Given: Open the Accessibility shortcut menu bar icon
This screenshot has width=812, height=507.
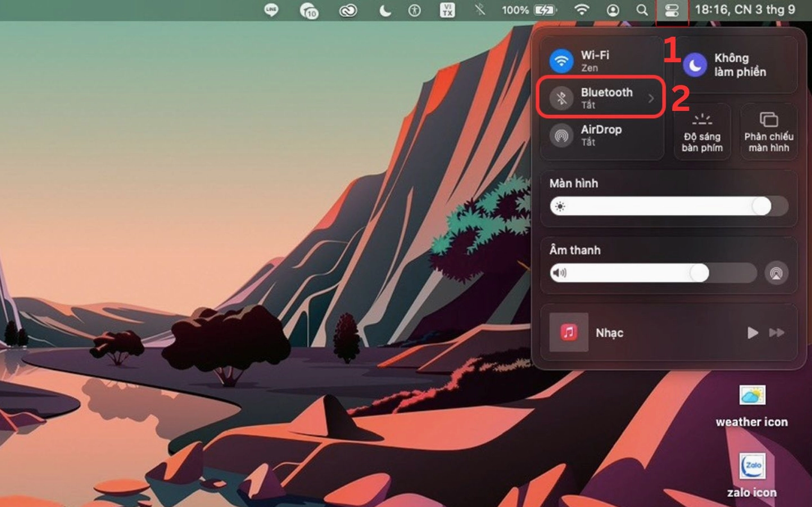Looking at the screenshot, I should click(414, 10).
